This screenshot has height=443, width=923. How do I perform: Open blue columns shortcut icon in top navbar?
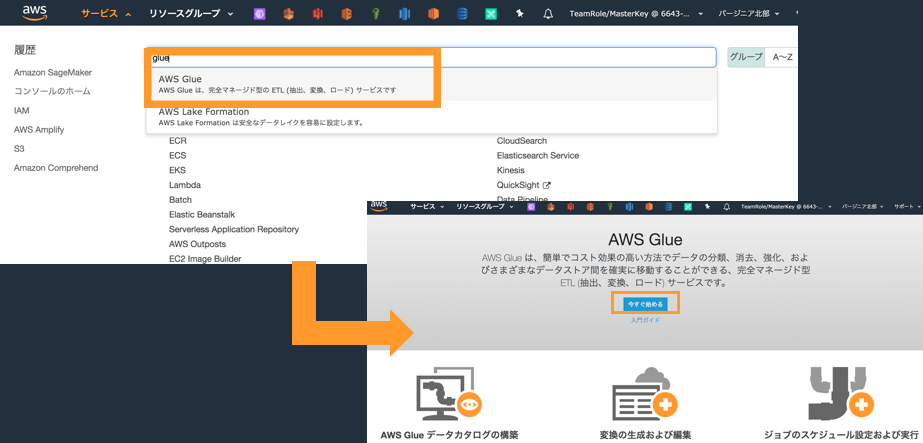[404, 14]
